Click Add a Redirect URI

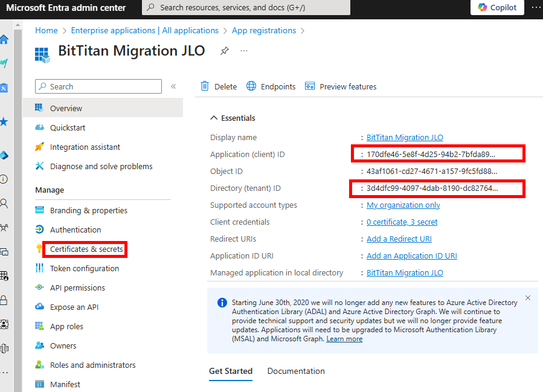pos(399,239)
